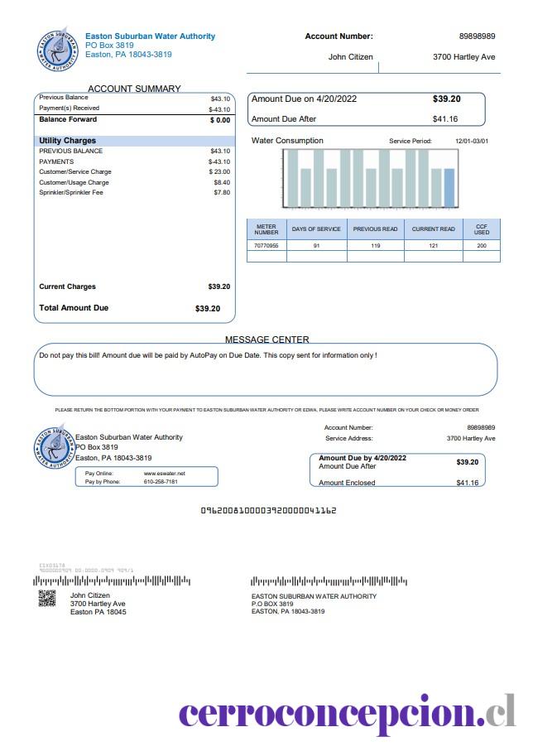Click the Sprinkler/Sprinkler Fee line item
Image resolution: width=533 pixels, height=756 pixels.
pyautogui.click(x=134, y=192)
